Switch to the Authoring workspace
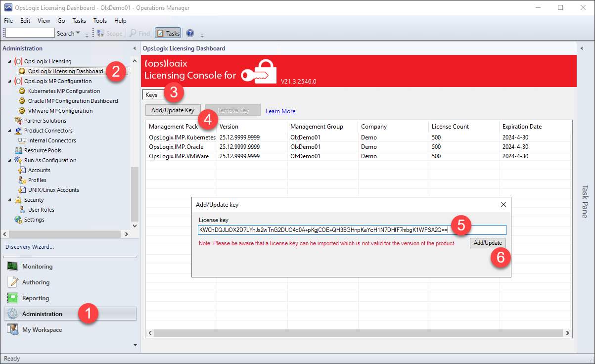This screenshot has height=364, width=595. (70, 282)
